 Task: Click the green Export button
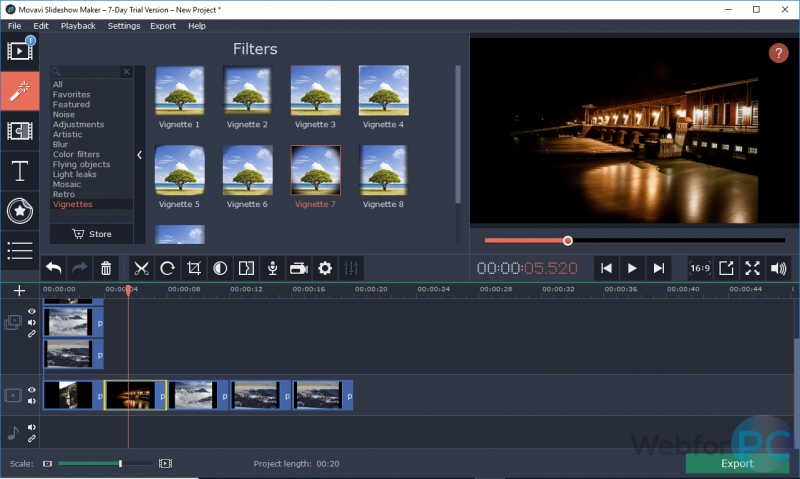736,464
